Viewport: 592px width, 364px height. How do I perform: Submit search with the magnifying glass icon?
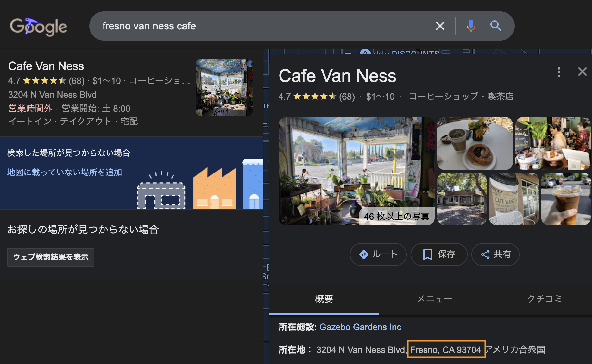point(495,26)
